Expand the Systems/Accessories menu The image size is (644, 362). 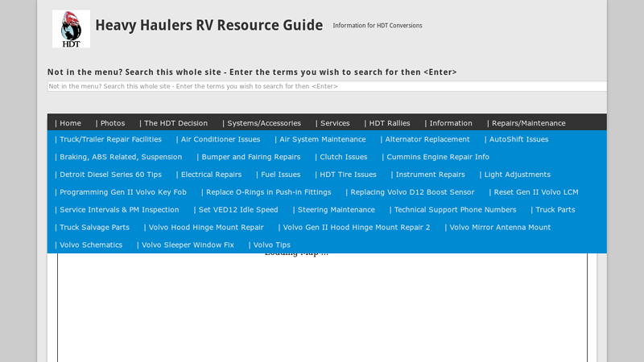pos(262,123)
